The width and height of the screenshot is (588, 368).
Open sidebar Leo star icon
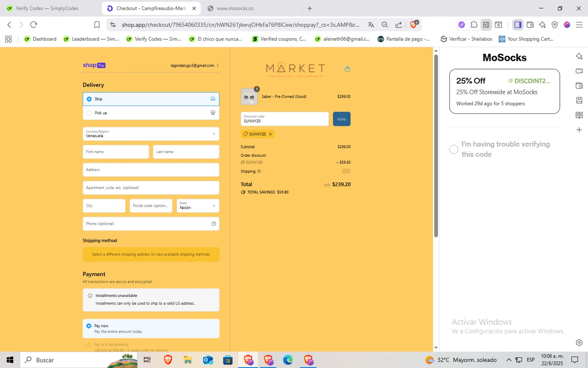tap(579, 56)
